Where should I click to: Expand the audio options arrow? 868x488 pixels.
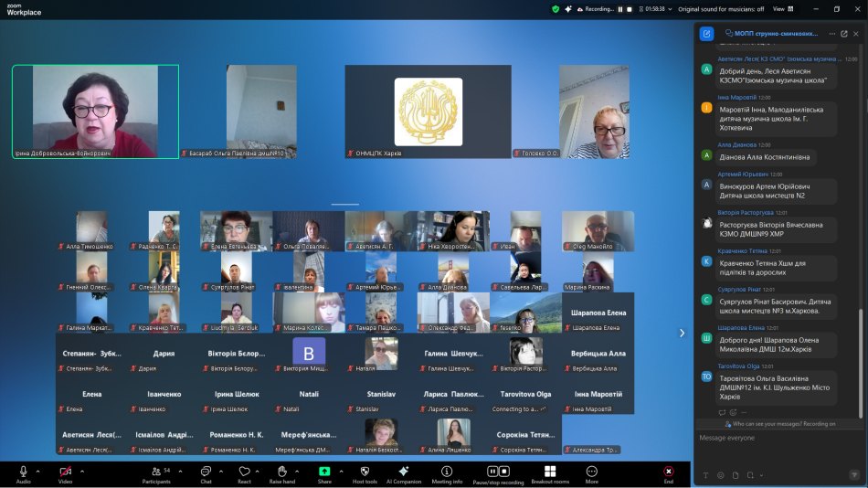(40, 472)
